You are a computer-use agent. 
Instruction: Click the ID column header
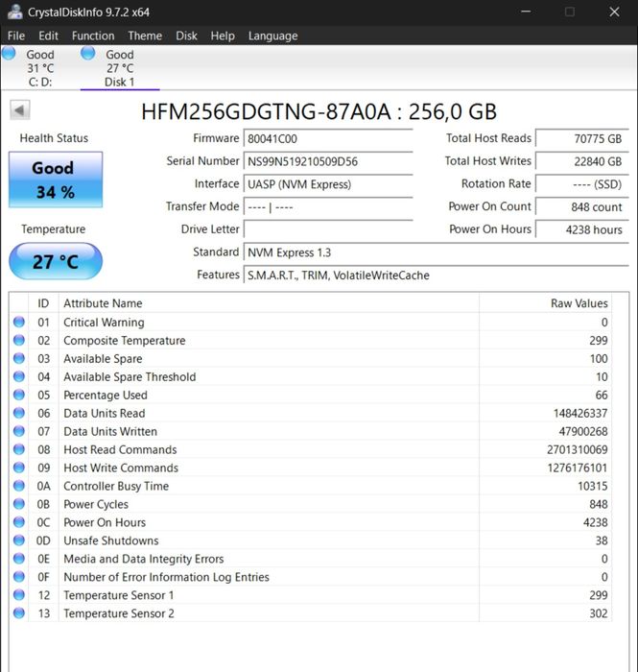pos(43,303)
